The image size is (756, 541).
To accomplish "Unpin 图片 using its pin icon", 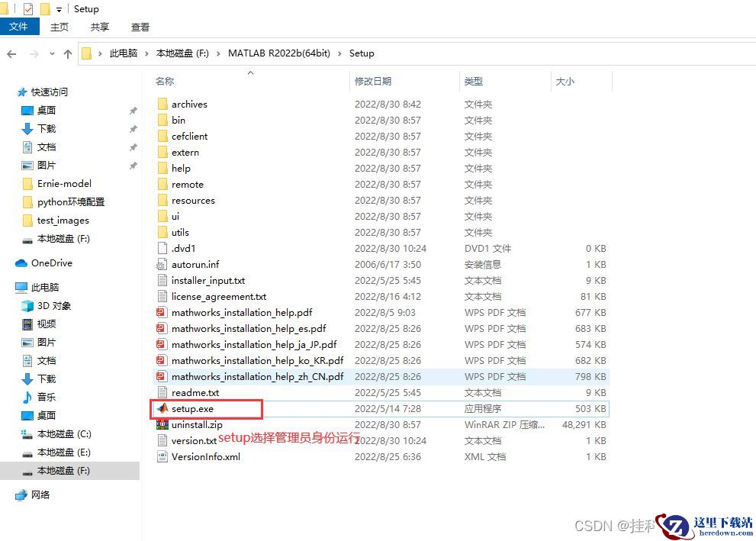I will (133, 166).
